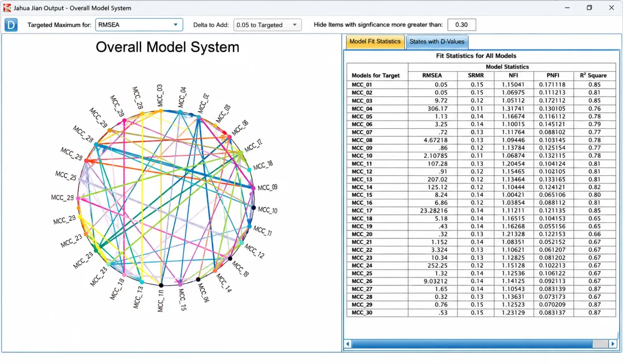Click the horizontal scrollbar thumb
Viewport: 623px width, 364px height.
pos(472,344)
